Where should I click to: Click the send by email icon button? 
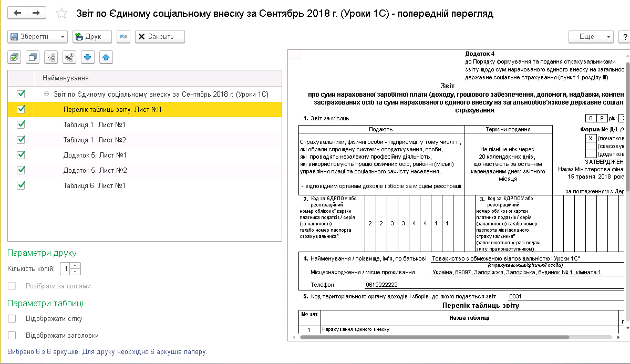click(123, 37)
